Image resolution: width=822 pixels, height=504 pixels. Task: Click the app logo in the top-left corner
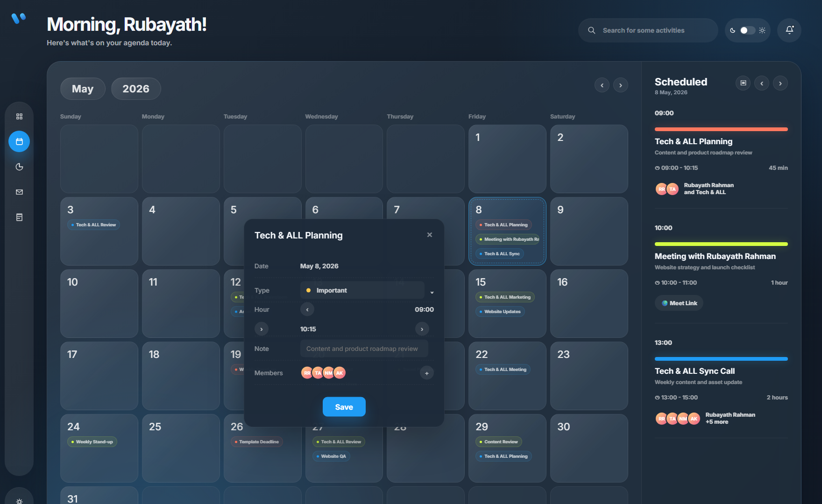[19, 18]
